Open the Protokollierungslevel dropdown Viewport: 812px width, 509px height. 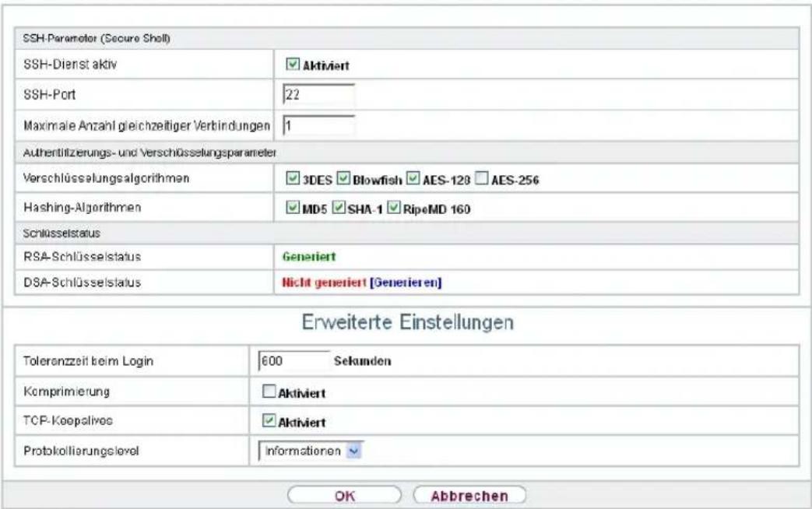pos(310,451)
